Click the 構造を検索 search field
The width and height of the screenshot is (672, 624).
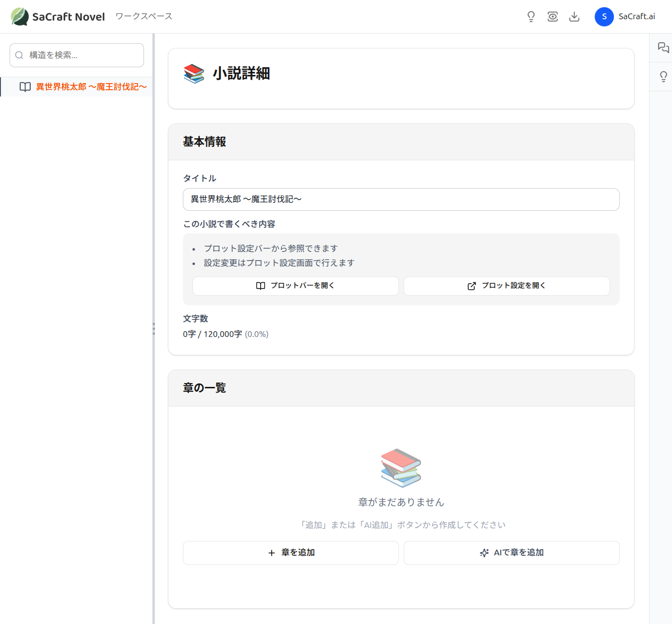pos(76,55)
